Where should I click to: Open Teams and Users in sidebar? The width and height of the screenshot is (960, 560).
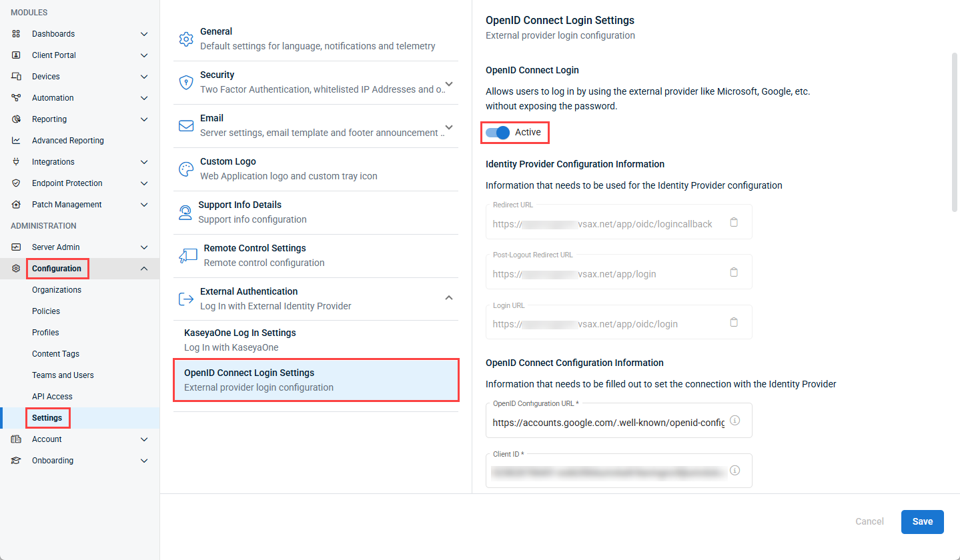click(63, 375)
